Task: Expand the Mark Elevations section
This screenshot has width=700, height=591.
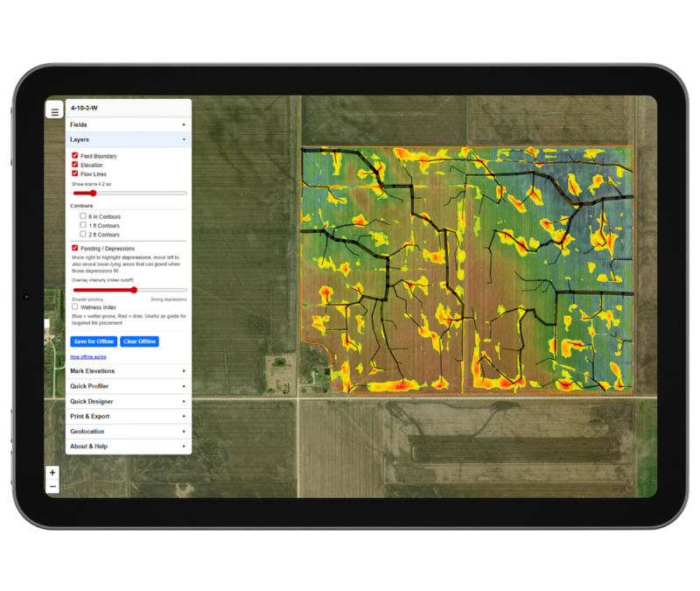Action: (128, 371)
